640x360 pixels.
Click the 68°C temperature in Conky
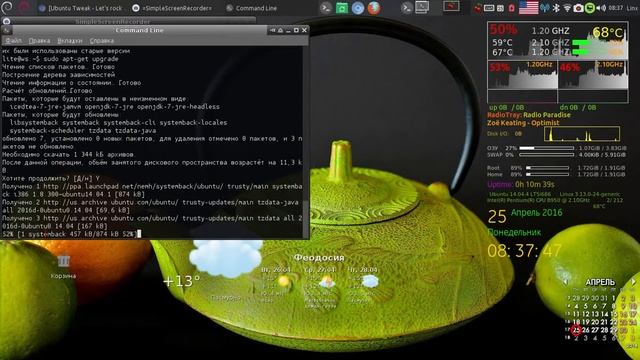pyautogui.click(x=608, y=33)
